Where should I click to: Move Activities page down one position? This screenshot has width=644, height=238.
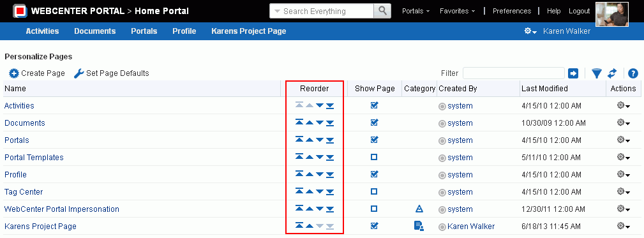coord(320,106)
